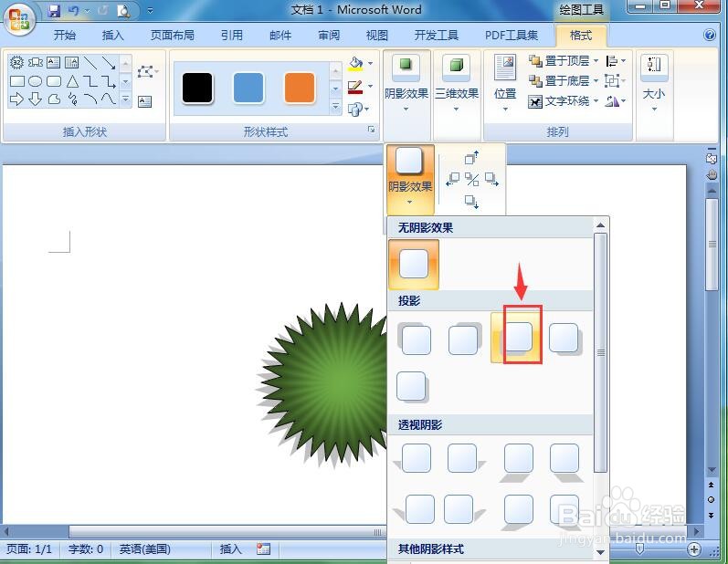Image resolution: width=728 pixels, height=564 pixels.
Task: Click the shadow gallery scroll down arrow
Action: 600,552
